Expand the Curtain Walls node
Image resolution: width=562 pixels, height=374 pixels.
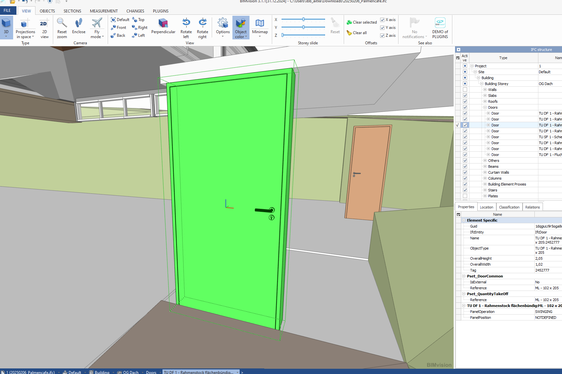click(x=485, y=172)
